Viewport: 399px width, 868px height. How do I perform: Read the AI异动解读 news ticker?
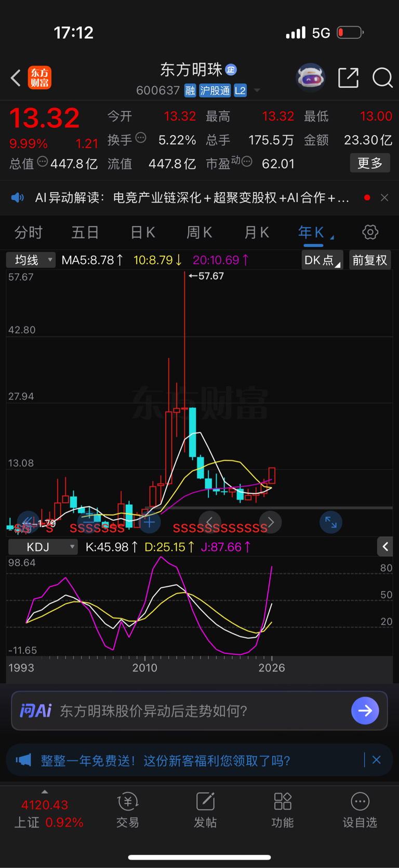pos(192,198)
